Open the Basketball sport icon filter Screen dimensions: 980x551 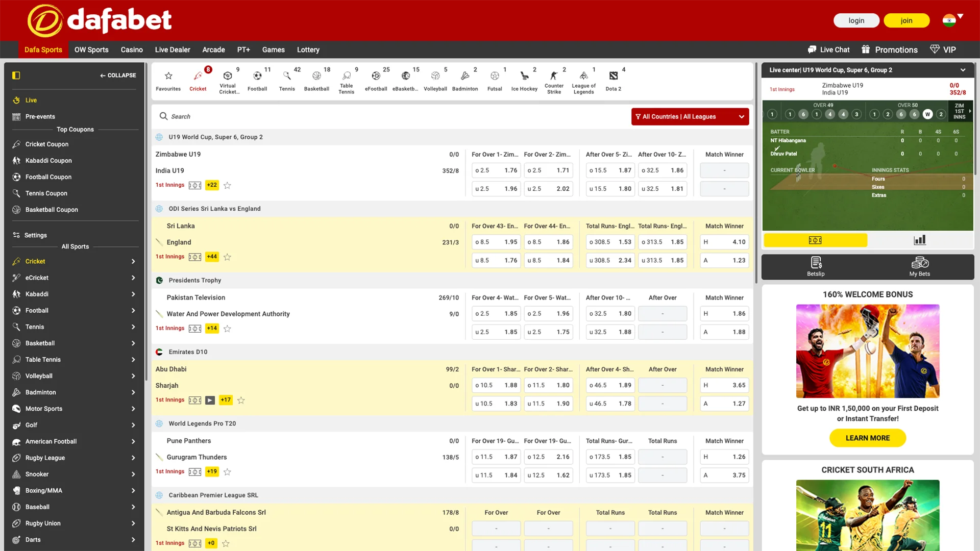pyautogui.click(x=316, y=80)
